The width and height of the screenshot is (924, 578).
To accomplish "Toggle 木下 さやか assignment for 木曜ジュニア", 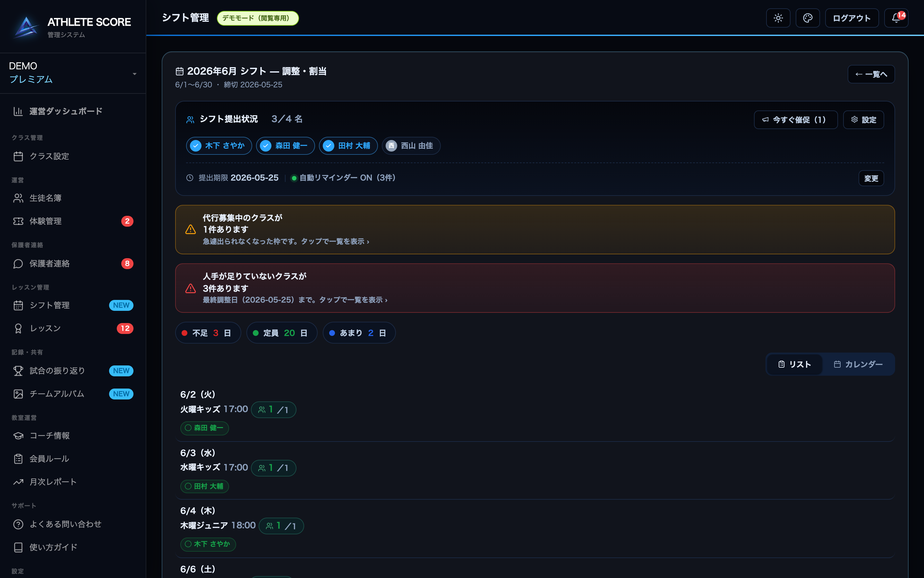I will pos(208,544).
